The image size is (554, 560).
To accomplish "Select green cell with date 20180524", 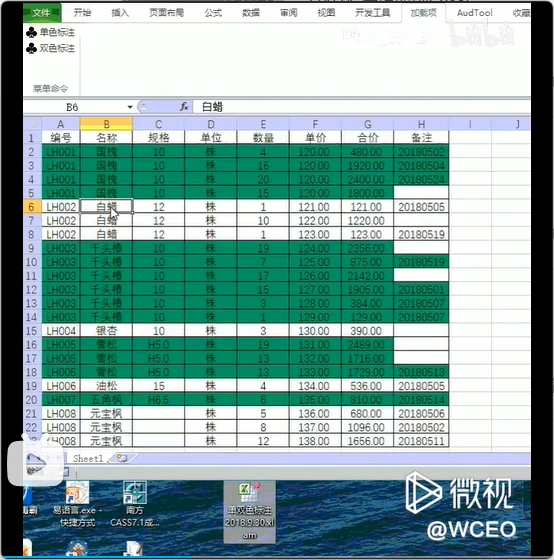I will click(x=421, y=179).
